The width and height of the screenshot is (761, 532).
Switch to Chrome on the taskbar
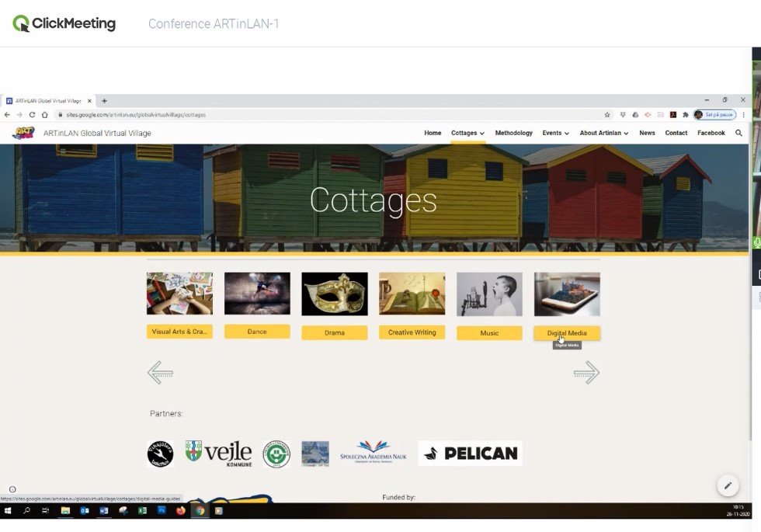tap(200, 511)
